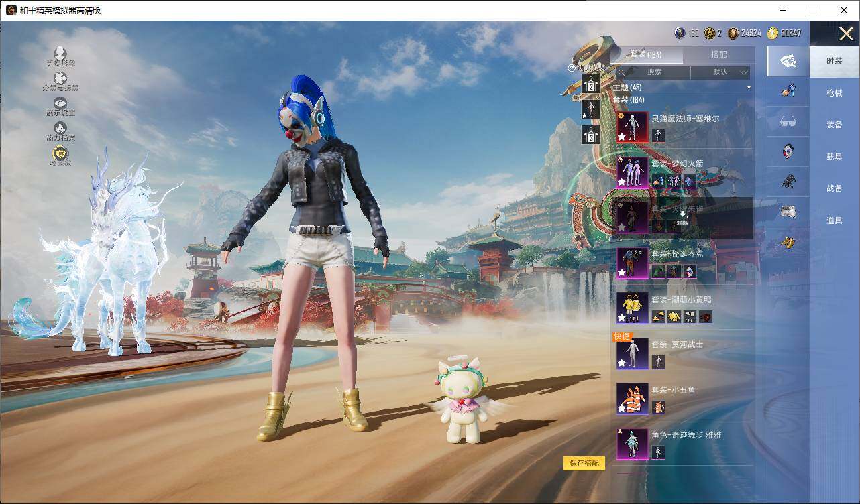Screen dimensions: 860x504
Task: Open the 热力档案 flame icon
Action: coord(60,127)
